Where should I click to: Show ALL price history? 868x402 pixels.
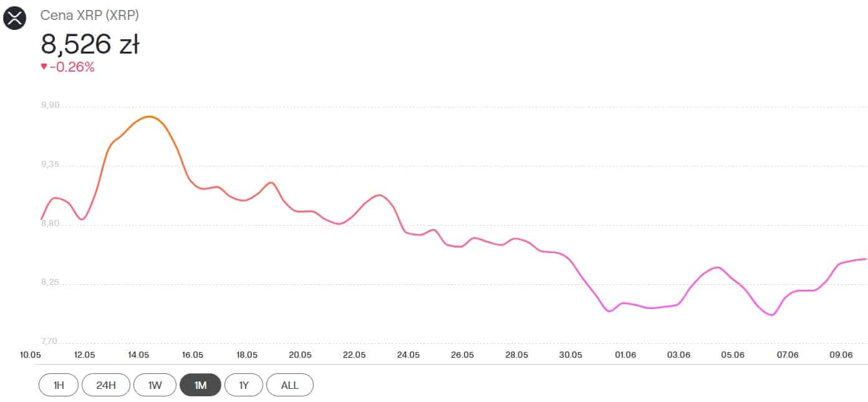289,385
